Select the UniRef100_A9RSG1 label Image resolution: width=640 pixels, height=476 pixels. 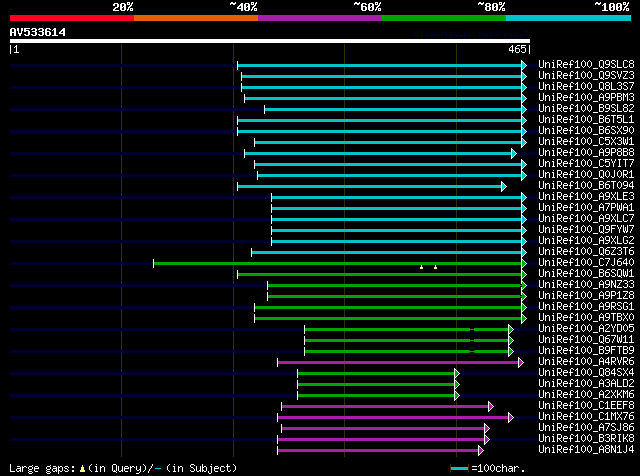click(586, 307)
